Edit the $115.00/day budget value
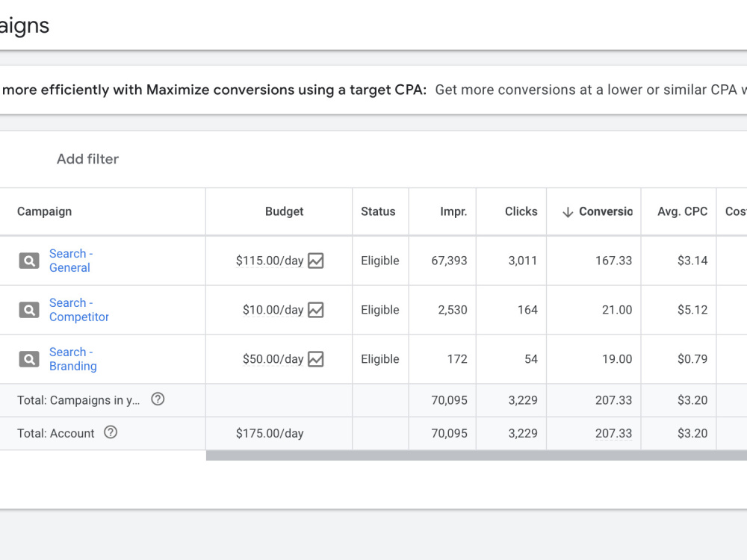The width and height of the screenshot is (747, 560). click(x=270, y=261)
